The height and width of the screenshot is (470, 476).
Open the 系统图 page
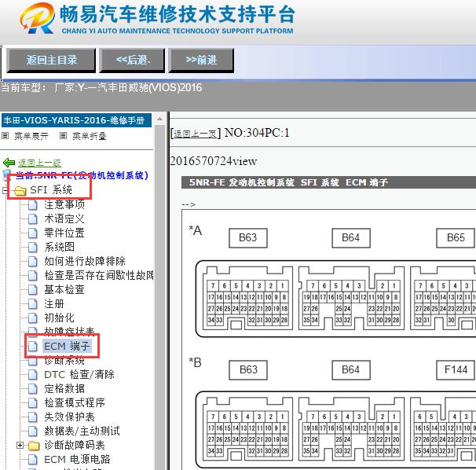60,247
